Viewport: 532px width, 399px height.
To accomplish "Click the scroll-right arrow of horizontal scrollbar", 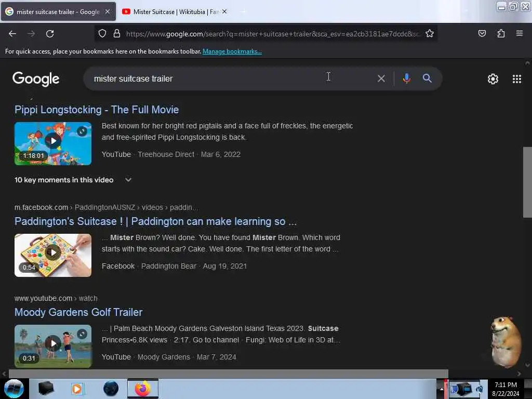I will (x=519, y=374).
